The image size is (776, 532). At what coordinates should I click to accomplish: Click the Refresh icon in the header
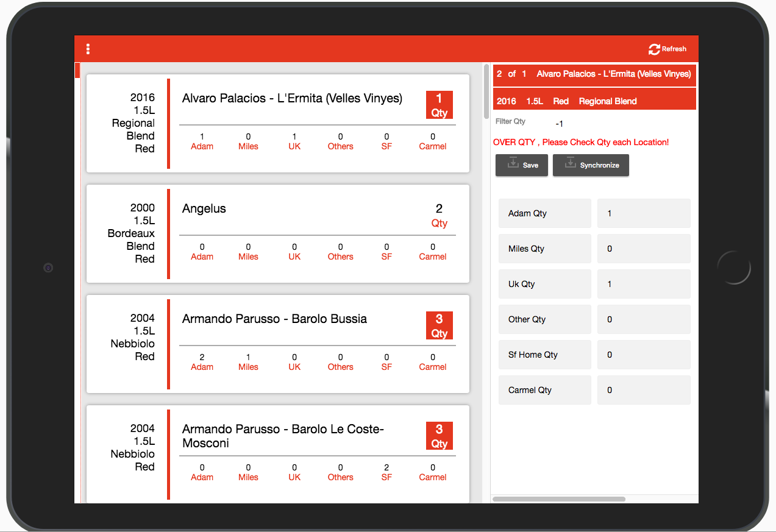click(x=654, y=49)
